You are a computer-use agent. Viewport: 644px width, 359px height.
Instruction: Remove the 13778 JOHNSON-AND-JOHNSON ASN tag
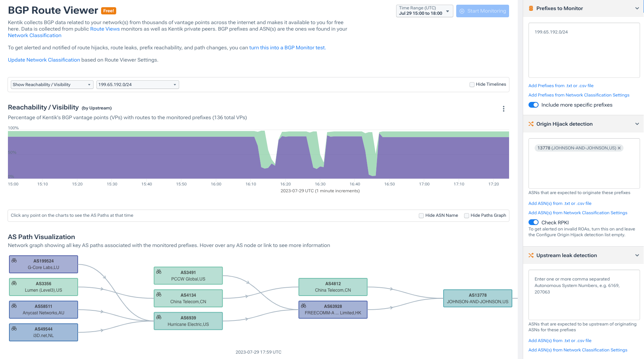point(619,148)
